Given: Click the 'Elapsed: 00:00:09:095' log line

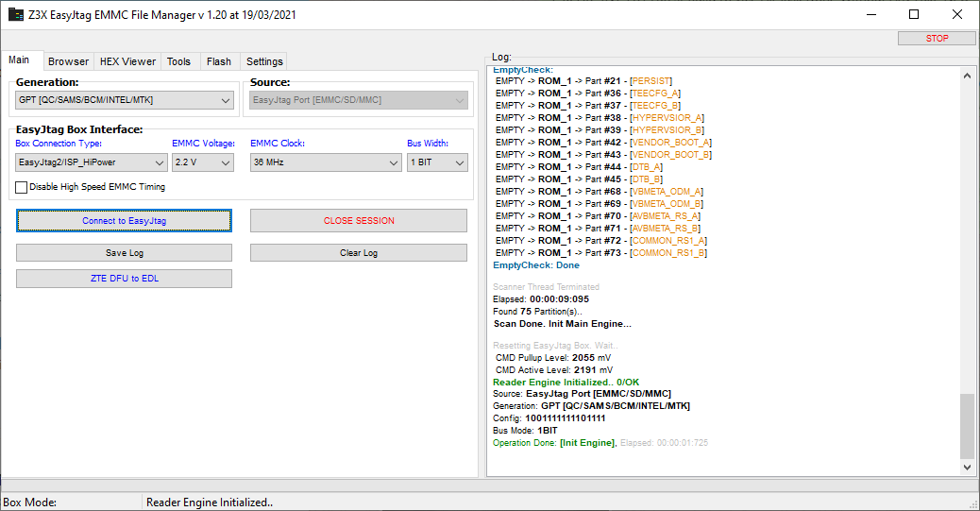Looking at the screenshot, I should 541,299.
